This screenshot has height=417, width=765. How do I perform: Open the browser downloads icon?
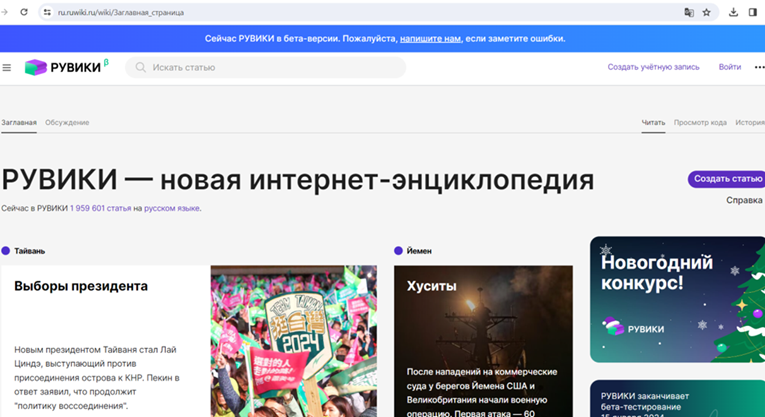733,13
